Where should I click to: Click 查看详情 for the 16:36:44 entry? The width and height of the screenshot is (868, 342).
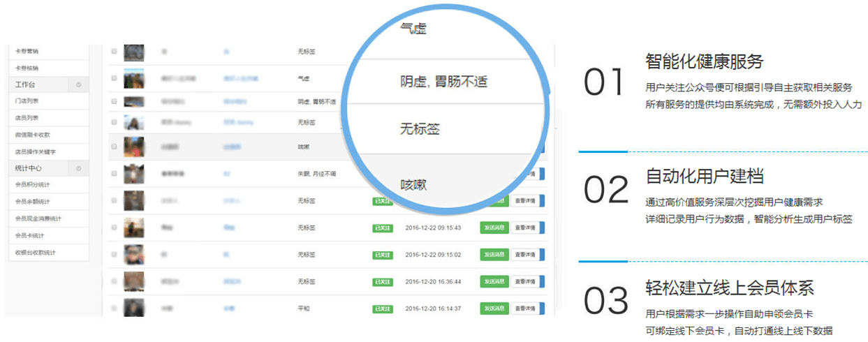point(524,281)
